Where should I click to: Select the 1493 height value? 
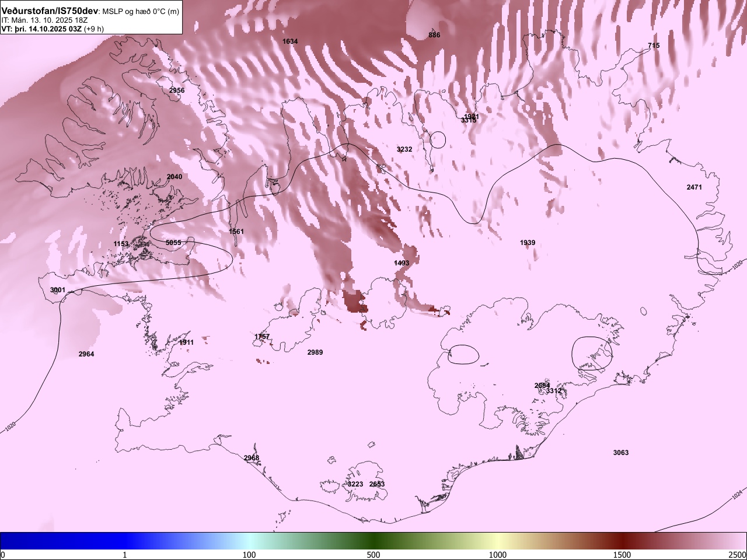[402, 263]
